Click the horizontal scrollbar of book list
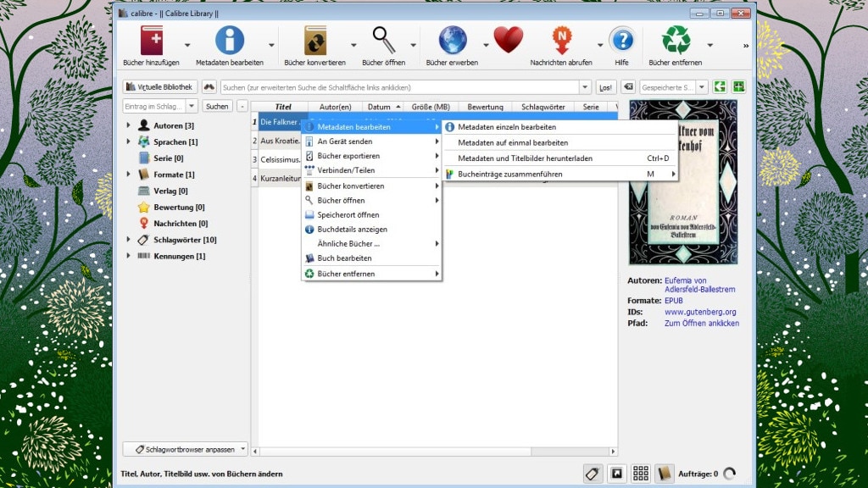This screenshot has width=868, height=488. coord(434,452)
